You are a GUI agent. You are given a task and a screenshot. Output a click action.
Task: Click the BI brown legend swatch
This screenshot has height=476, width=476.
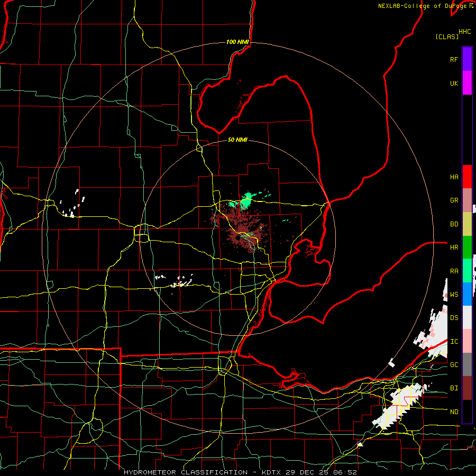[467, 388]
